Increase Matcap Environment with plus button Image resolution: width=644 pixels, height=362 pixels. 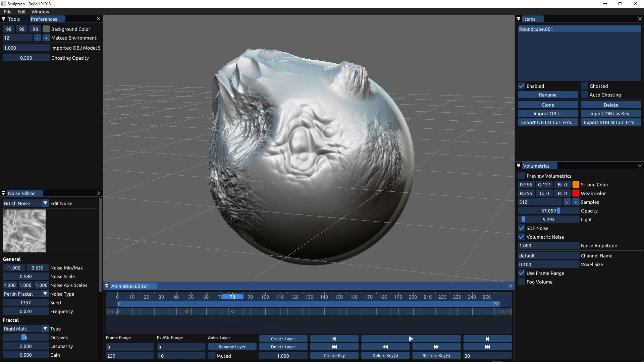[46, 38]
